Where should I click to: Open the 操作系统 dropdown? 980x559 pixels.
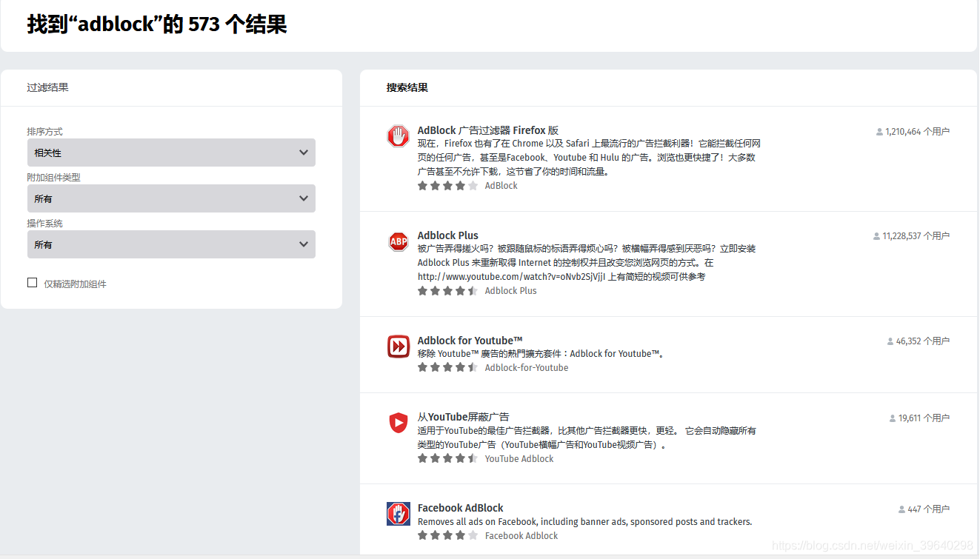coord(171,244)
